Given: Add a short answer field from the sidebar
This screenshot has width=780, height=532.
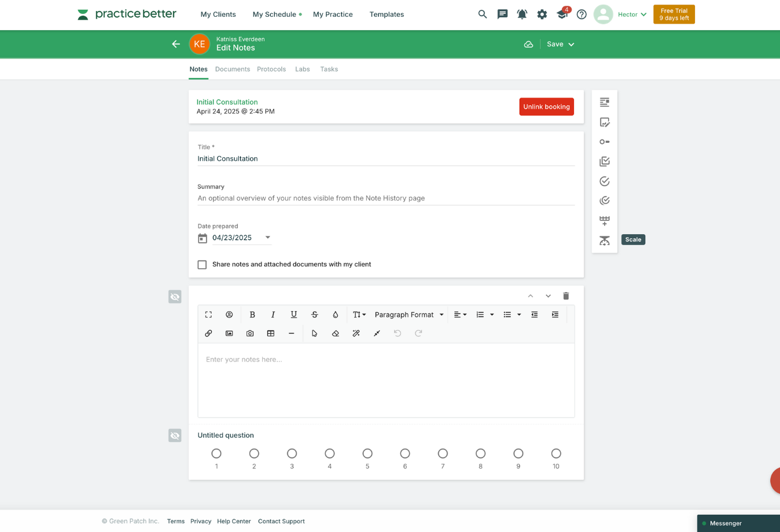Looking at the screenshot, I should tap(605, 142).
